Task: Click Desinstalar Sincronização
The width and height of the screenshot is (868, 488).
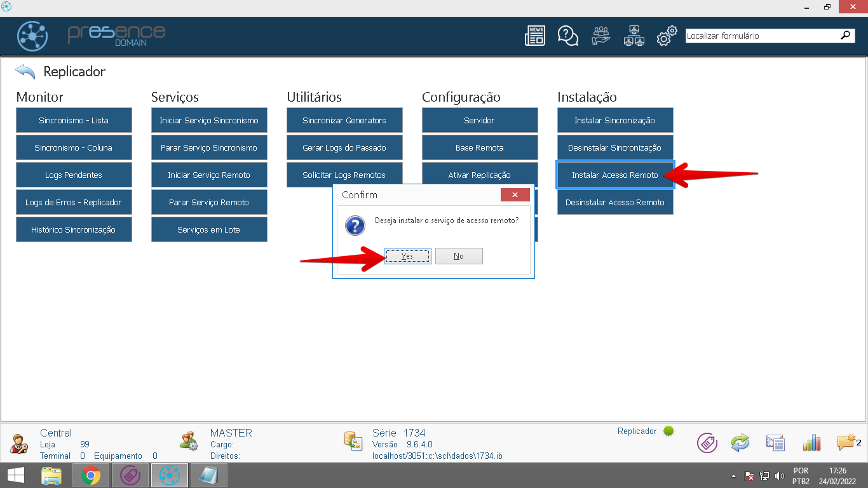Action: pos(615,147)
